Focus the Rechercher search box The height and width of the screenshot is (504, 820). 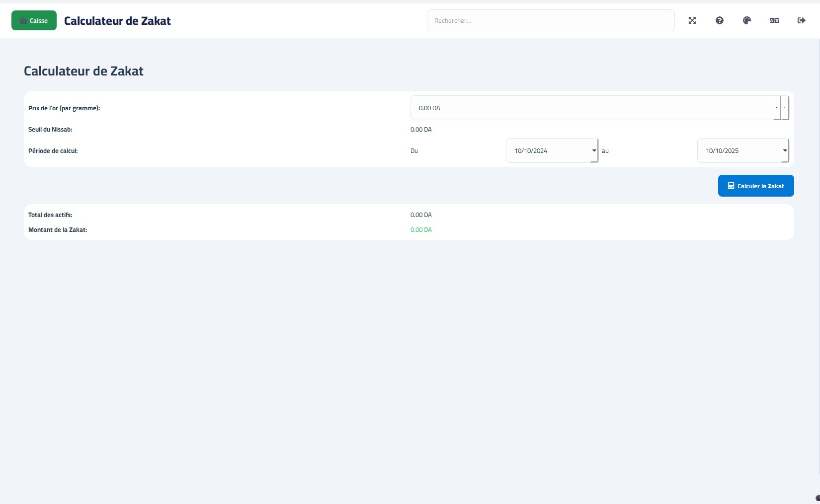[x=550, y=20]
